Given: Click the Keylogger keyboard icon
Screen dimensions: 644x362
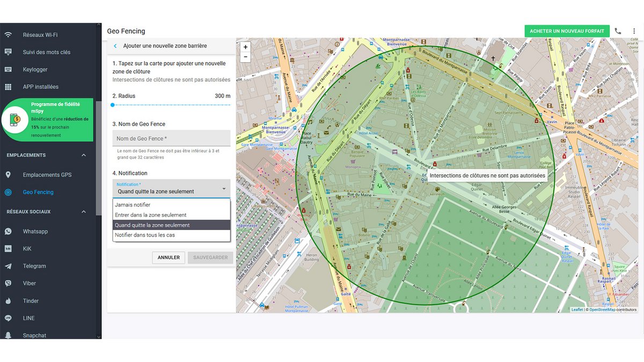Looking at the screenshot, I should pyautogui.click(x=8, y=69).
